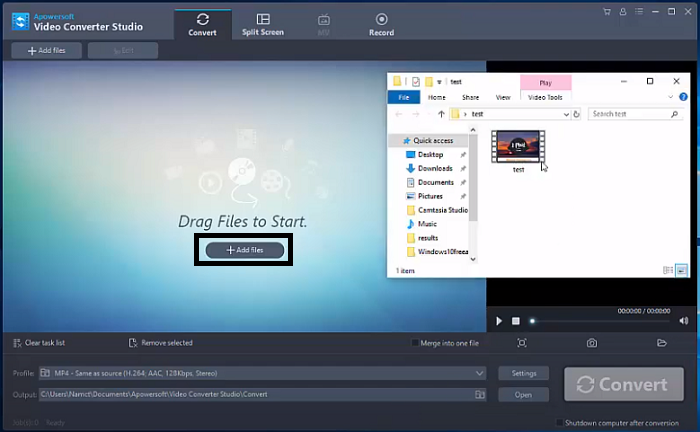
Task: Click Explorer forward arrow
Action: point(415,114)
